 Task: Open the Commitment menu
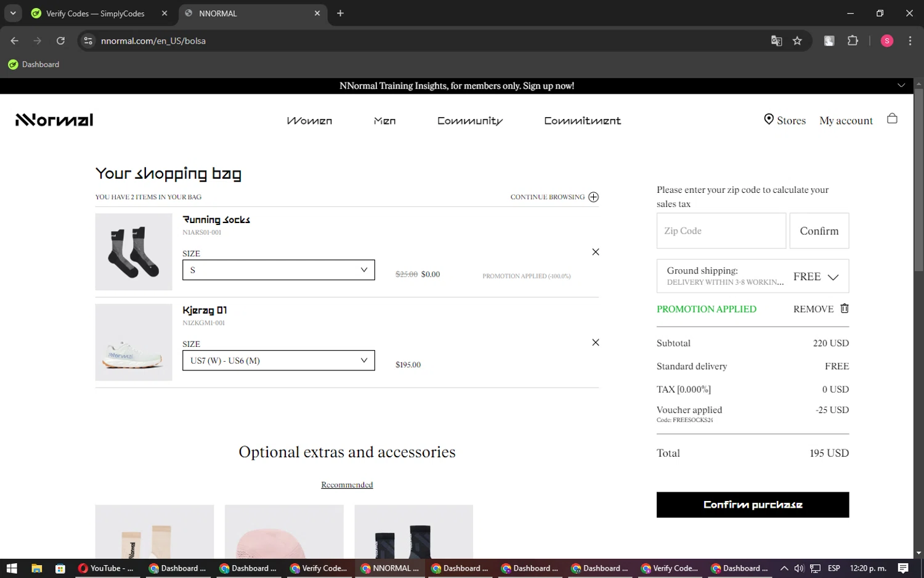(x=582, y=121)
